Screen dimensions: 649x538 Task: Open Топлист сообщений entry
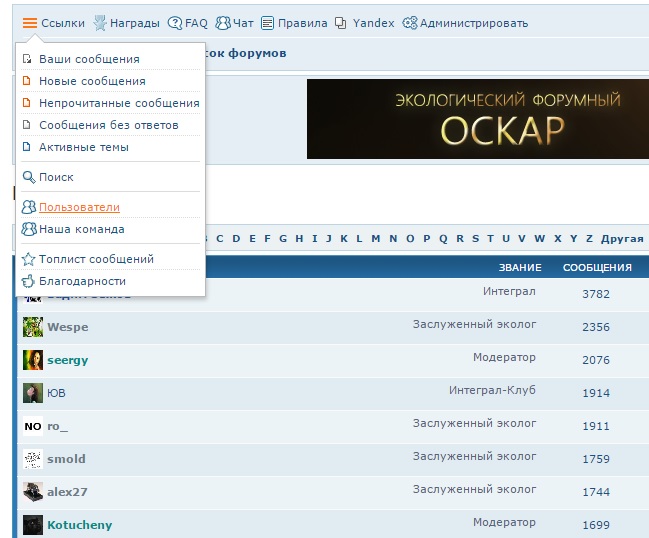tap(96, 259)
